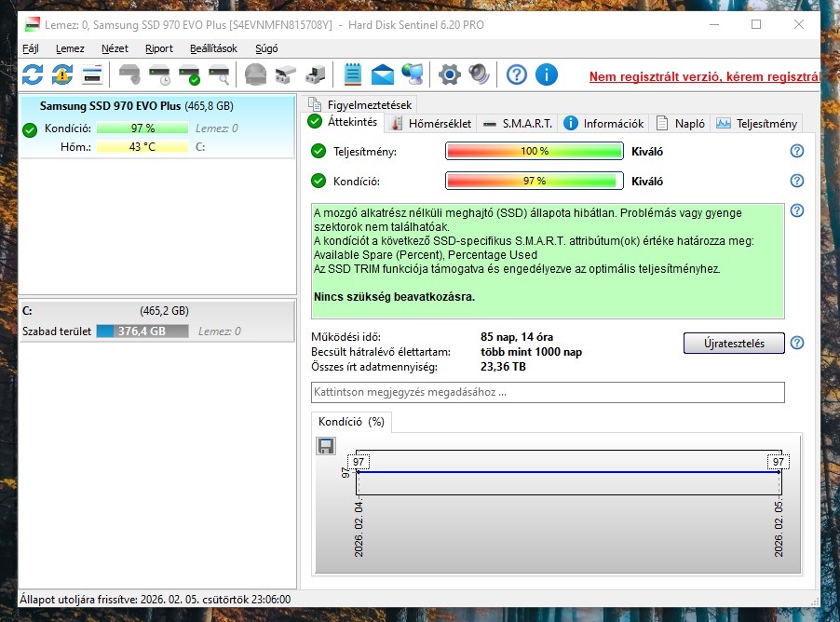Click the grey disk with shield icon
Image resolution: width=840 pixels, height=622 pixels.
(129, 74)
